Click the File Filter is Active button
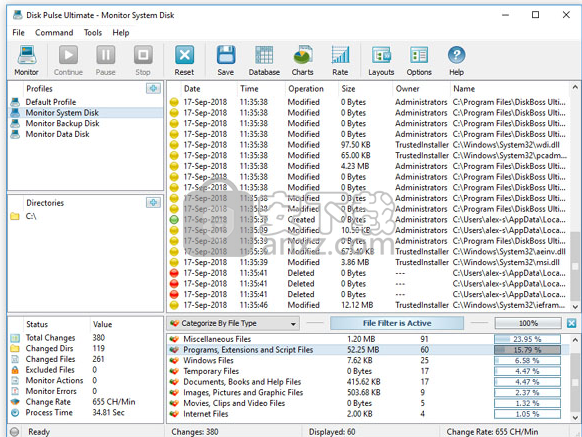 point(397,323)
